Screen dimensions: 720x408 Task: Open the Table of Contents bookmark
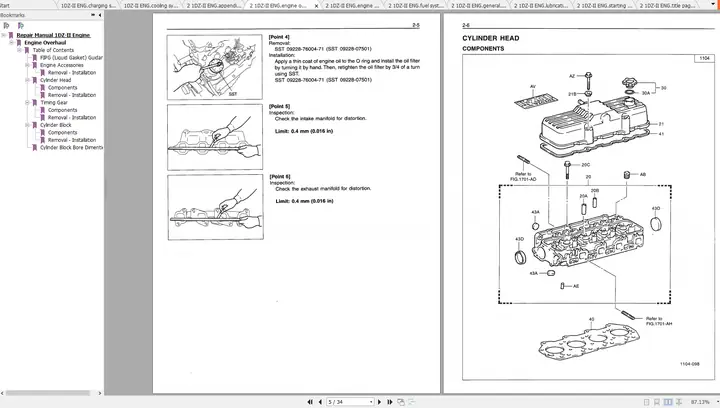coord(53,50)
